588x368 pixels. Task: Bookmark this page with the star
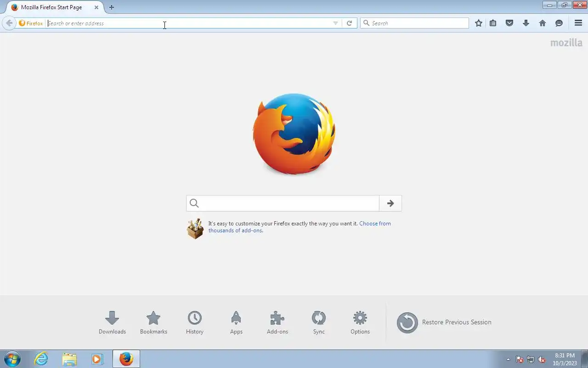click(479, 23)
